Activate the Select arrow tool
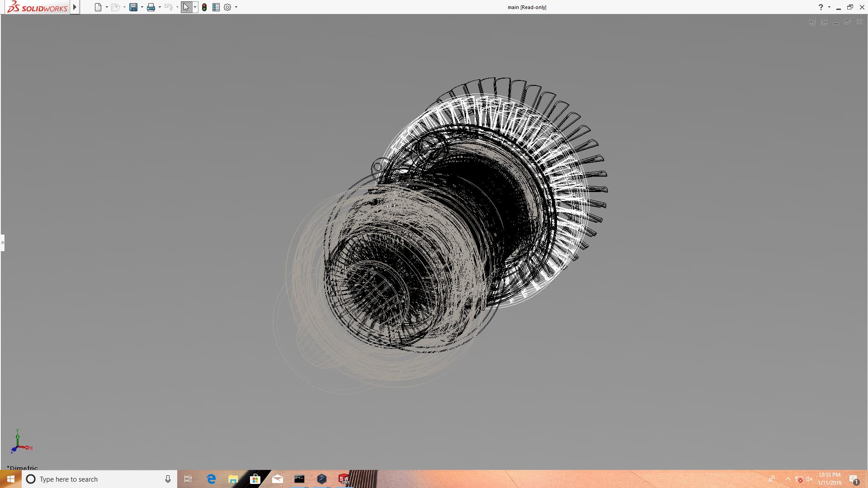Screen dimensions: 868x488 (186, 7)
